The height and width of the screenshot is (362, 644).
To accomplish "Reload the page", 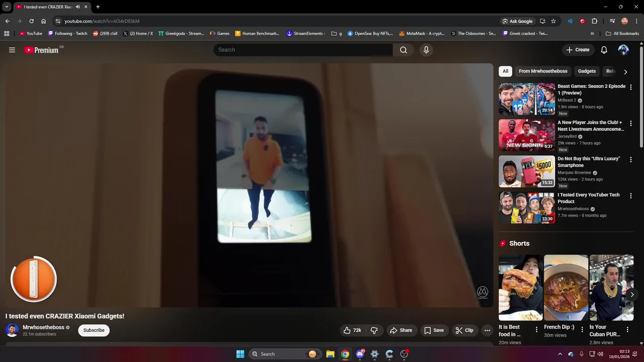I will point(31,21).
